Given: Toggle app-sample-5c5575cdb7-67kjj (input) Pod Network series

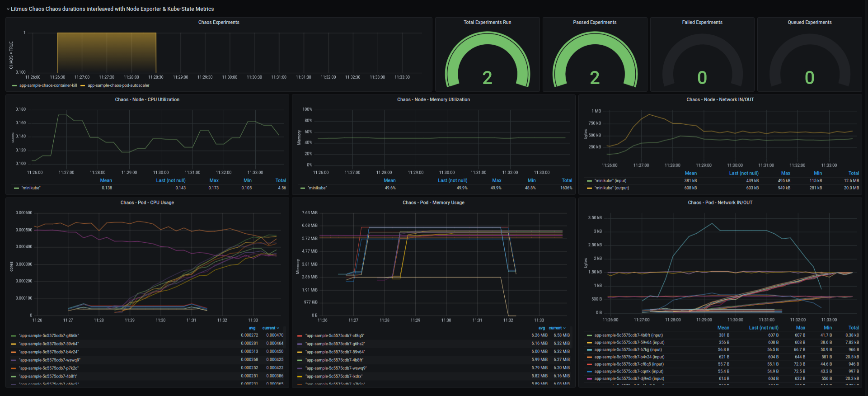Looking at the screenshot, I should (628, 350).
